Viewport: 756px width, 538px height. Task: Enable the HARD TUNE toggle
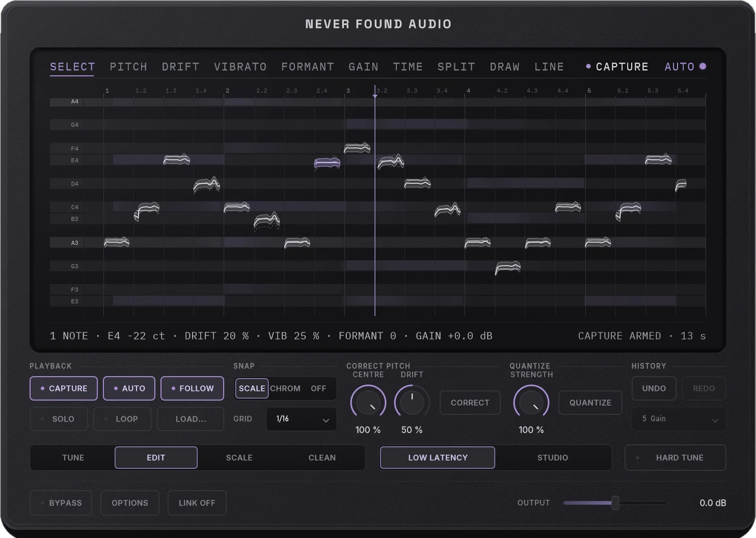tap(675, 458)
